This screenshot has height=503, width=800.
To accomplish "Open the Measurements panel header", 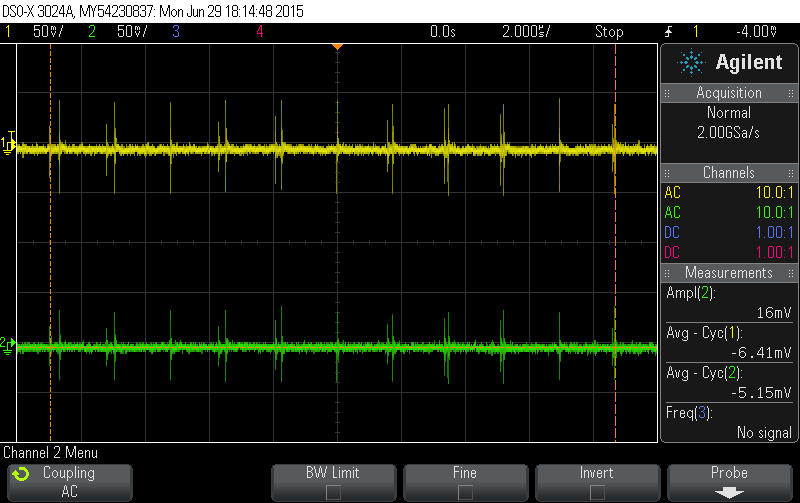I will pyautogui.click(x=729, y=272).
